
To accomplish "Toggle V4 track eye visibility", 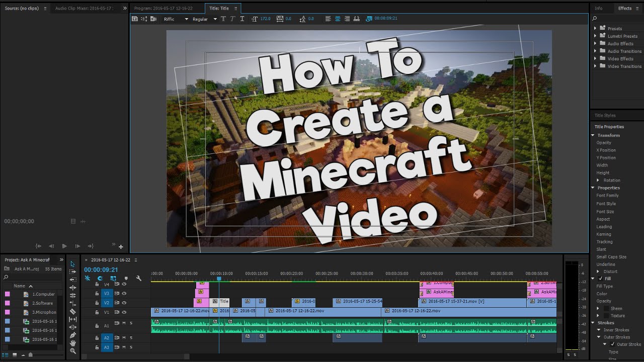I will tap(124, 284).
